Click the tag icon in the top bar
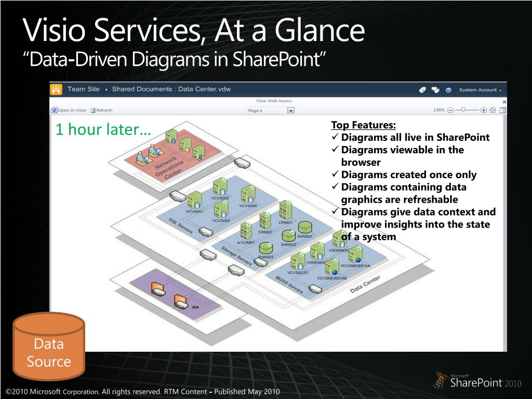This screenshot has height=399, width=532. tap(422, 90)
